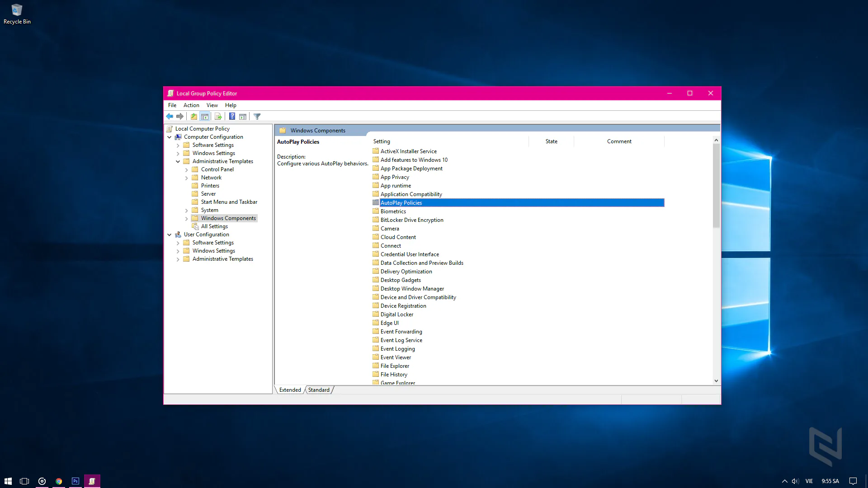Expand Software Settings under Computer Configuration

(x=178, y=145)
